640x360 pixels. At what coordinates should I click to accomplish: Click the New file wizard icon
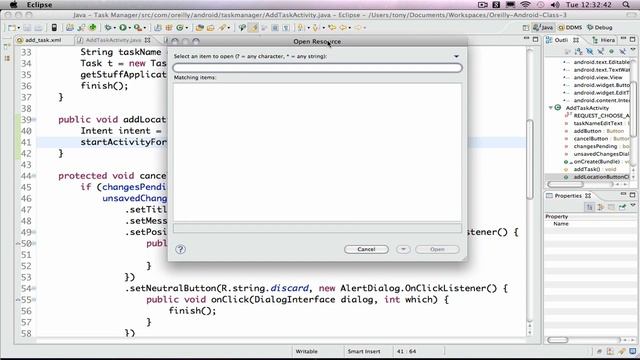point(12,28)
